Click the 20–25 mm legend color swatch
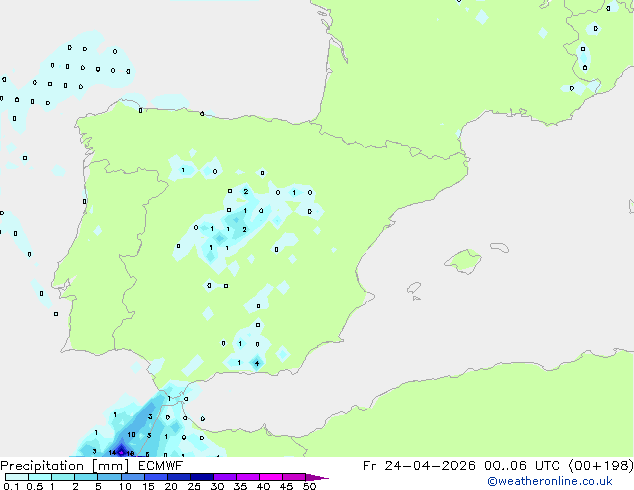The height and width of the screenshot is (490, 634). (178, 477)
